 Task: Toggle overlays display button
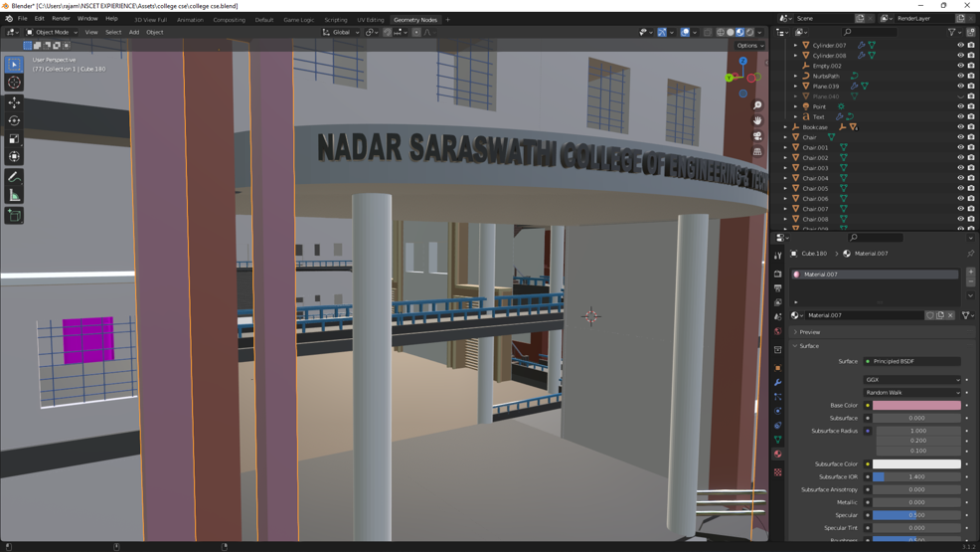pyautogui.click(x=685, y=32)
